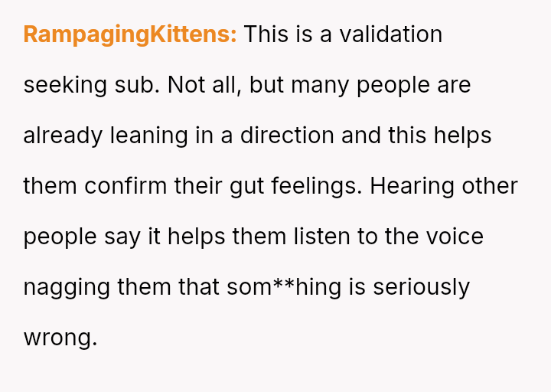Click the word 'nagging' in the comment
Screen dimensions: 551x392
[x=67, y=288]
